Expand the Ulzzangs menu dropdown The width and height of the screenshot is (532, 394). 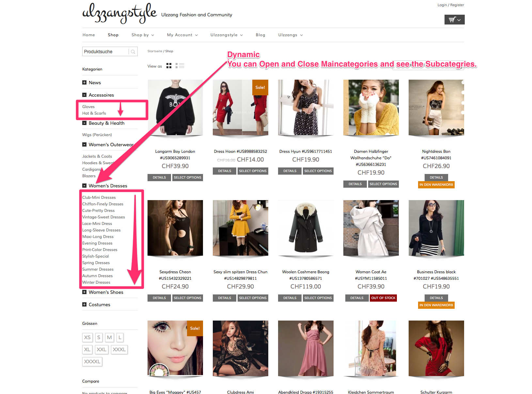pos(290,35)
